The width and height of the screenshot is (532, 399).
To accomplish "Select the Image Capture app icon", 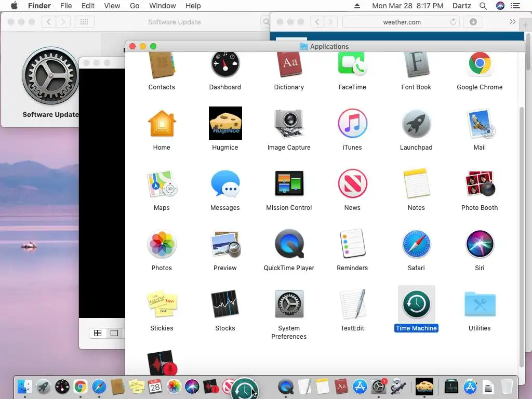I will [x=289, y=123].
